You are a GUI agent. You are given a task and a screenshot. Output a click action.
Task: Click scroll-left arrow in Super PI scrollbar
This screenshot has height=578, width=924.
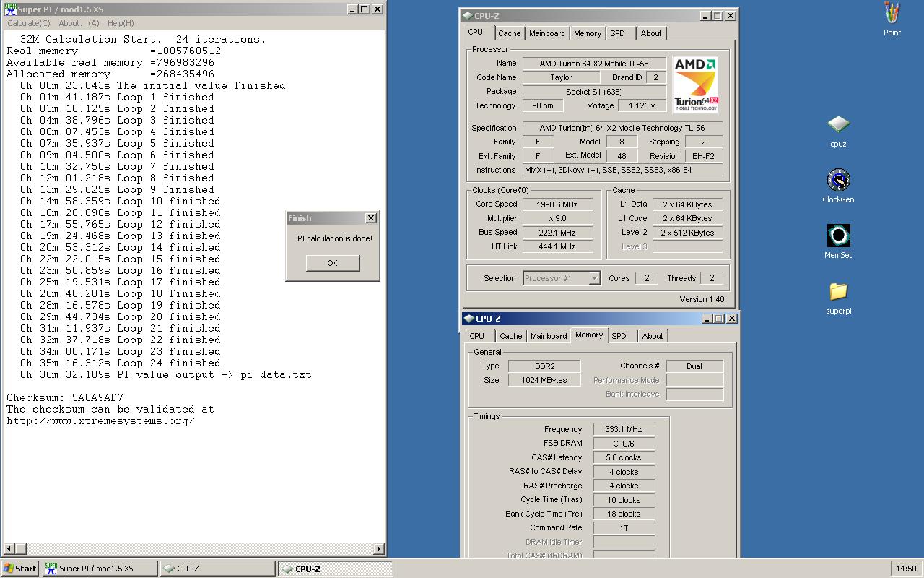coord(9,549)
